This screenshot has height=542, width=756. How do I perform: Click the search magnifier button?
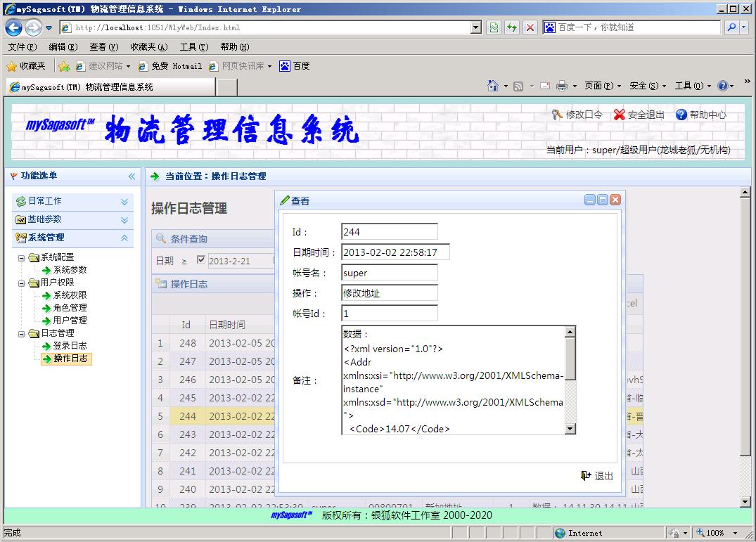click(x=731, y=27)
